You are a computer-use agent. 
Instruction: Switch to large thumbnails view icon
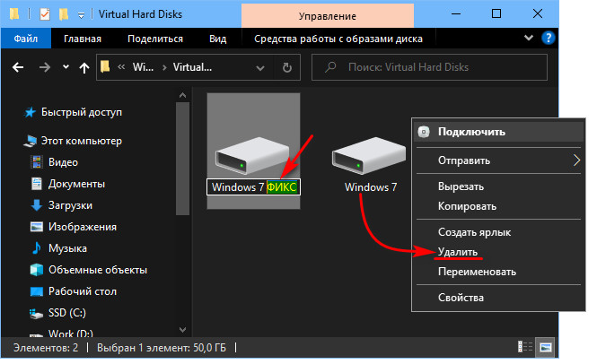pyautogui.click(x=546, y=347)
